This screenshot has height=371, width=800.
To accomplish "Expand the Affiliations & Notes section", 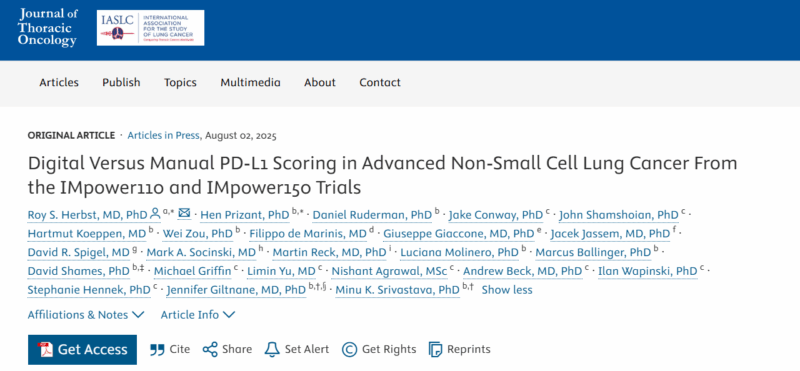I will tap(86, 315).
